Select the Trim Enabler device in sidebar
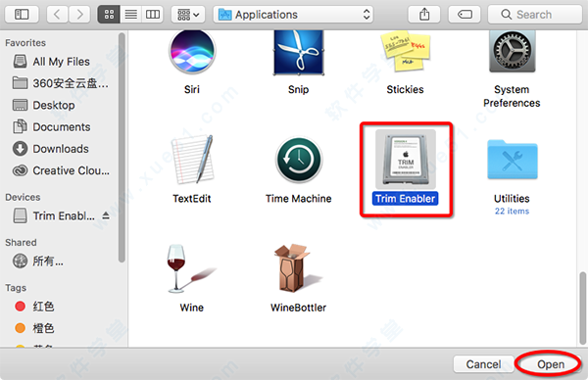 click(x=54, y=215)
